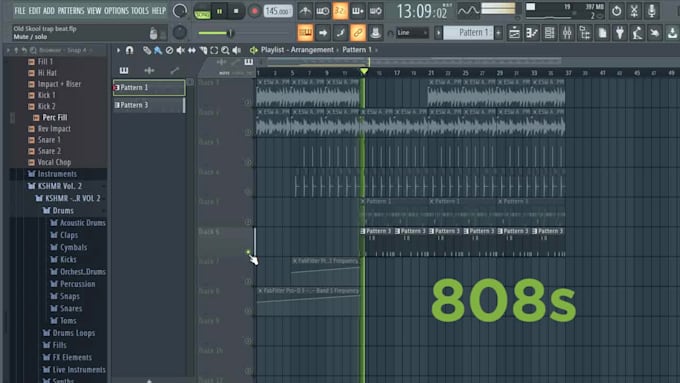Toggle the metronome icon

click(x=305, y=11)
